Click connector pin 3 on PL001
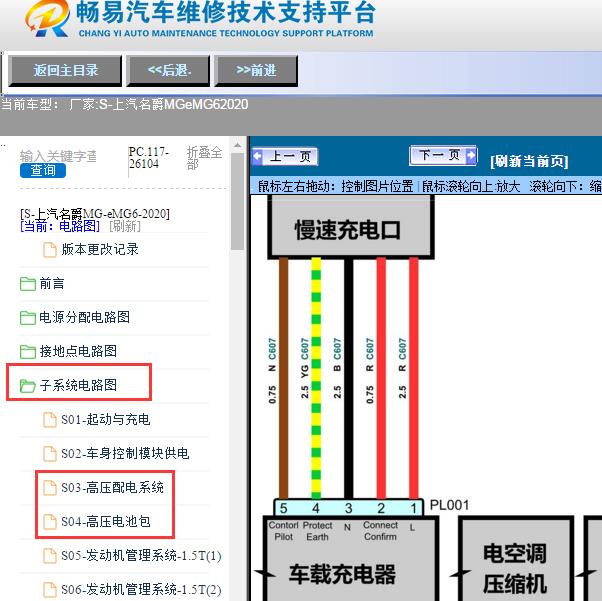This screenshot has height=601, width=602. [x=348, y=508]
